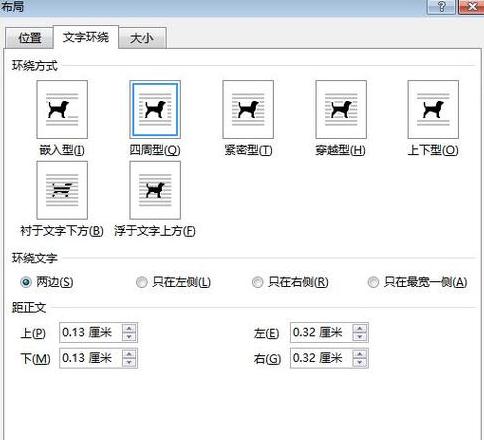Select the 嵌入型 inline wrapping icon
Image resolution: width=484 pixels, height=440 pixels.
[x=62, y=109]
